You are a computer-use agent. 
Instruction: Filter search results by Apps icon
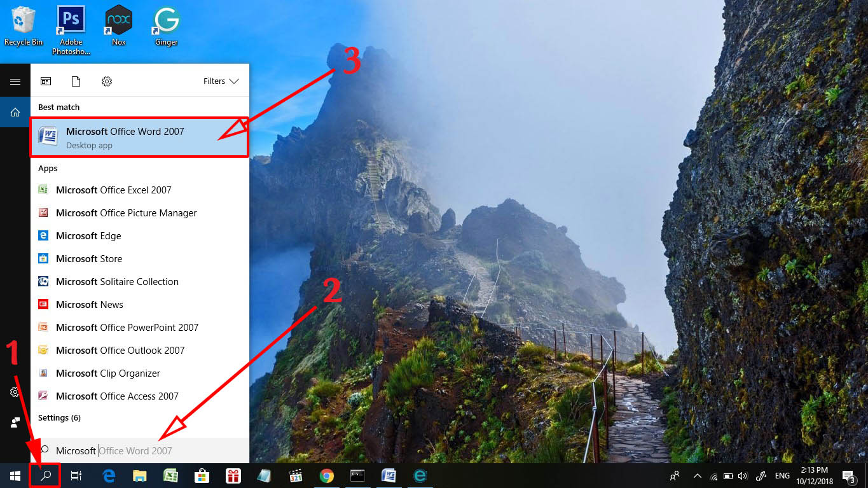pyautogui.click(x=46, y=81)
